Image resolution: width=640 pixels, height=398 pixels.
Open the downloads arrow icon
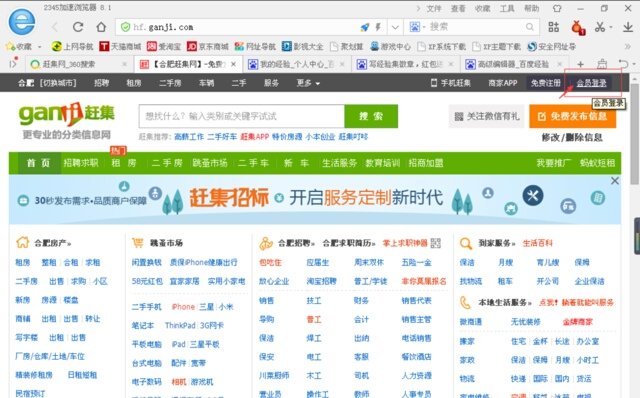pos(628,27)
